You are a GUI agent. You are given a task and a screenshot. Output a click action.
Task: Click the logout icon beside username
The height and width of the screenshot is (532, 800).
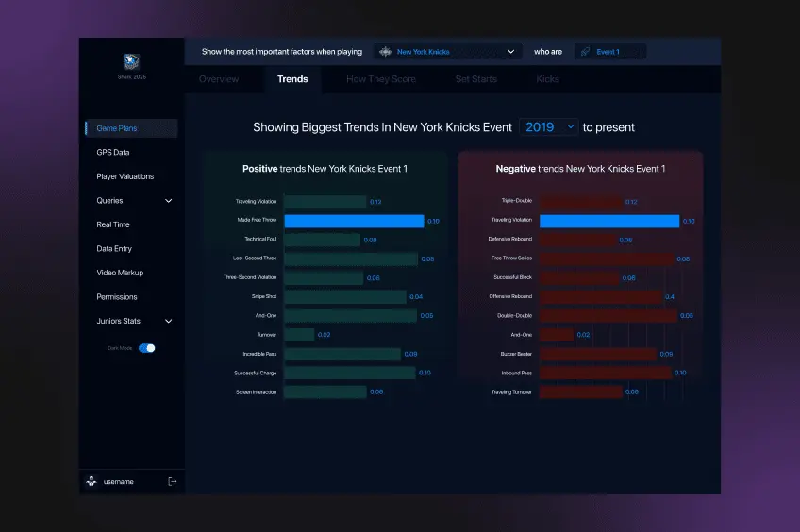172,481
